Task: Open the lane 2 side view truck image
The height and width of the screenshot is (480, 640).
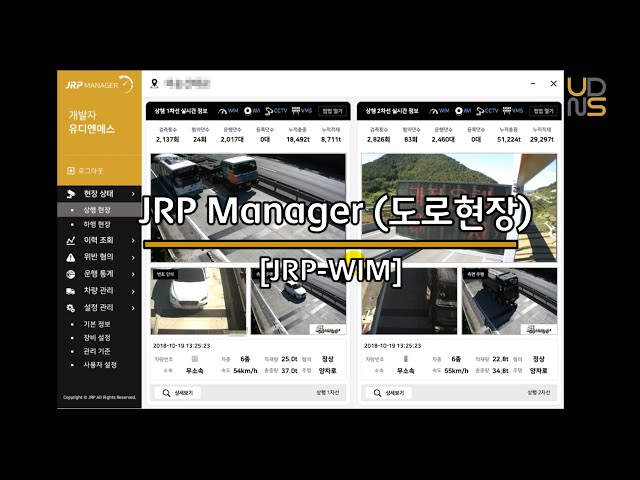Action: (x=509, y=301)
